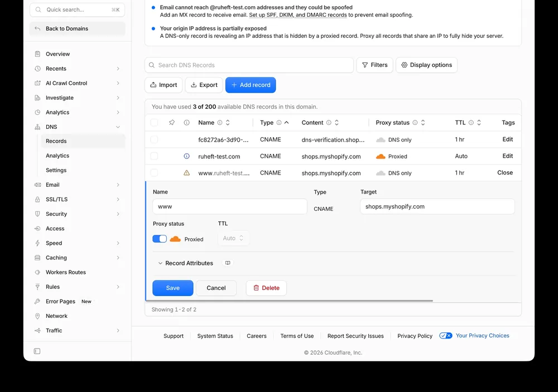558x392 pixels.
Task: Open Record Attributes documentation book icon
Action: [228, 263]
